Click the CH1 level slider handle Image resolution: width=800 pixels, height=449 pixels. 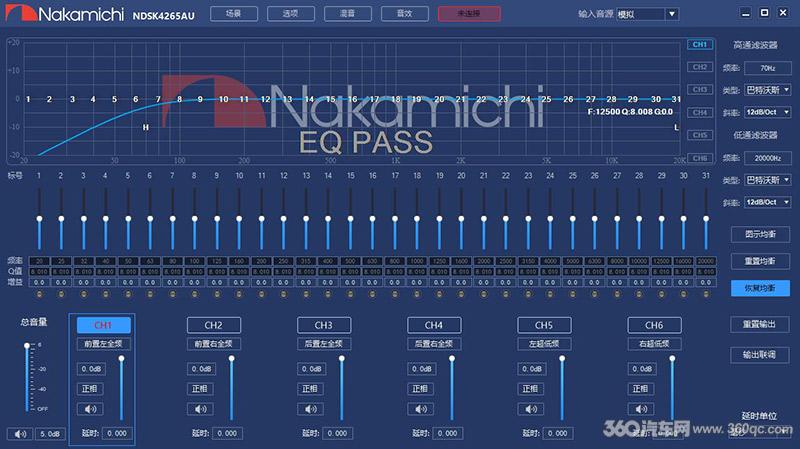[x=121, y=359]
